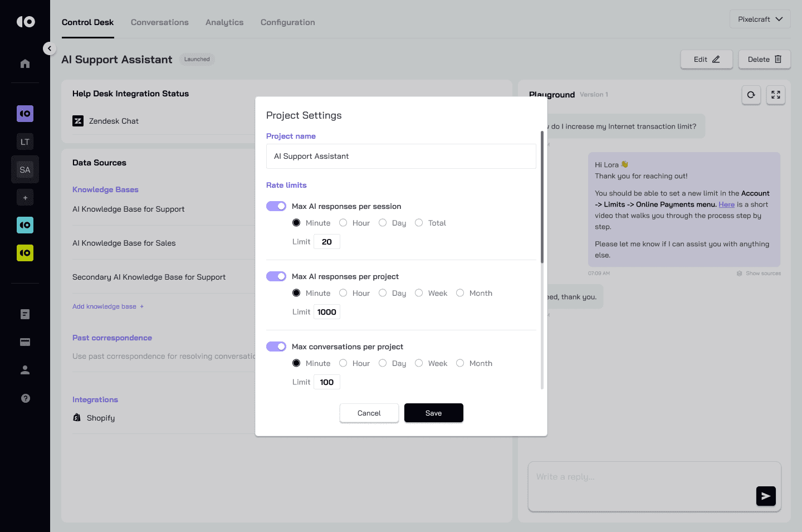Viewport: 802px width, 532px height.
Task: Select Total radio for responses per session
Action: [419, 223]
